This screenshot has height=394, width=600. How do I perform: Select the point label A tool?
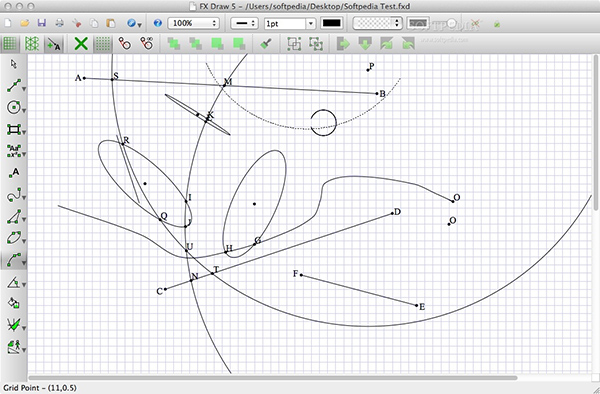[14, 173]
